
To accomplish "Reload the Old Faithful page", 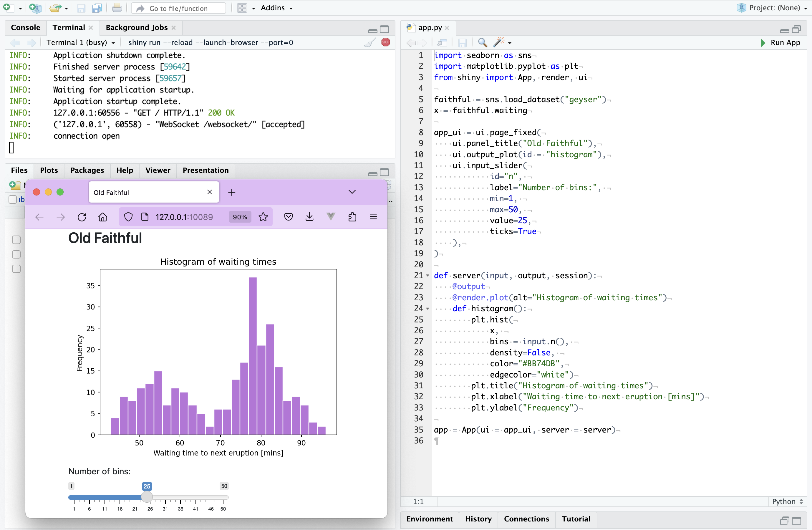I will (x=82, y=217).
